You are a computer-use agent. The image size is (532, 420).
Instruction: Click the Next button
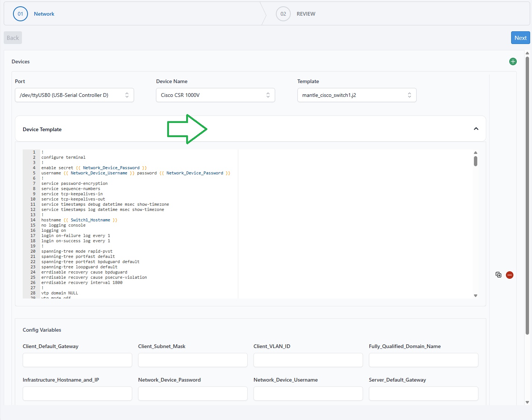(x=520, y=38)
